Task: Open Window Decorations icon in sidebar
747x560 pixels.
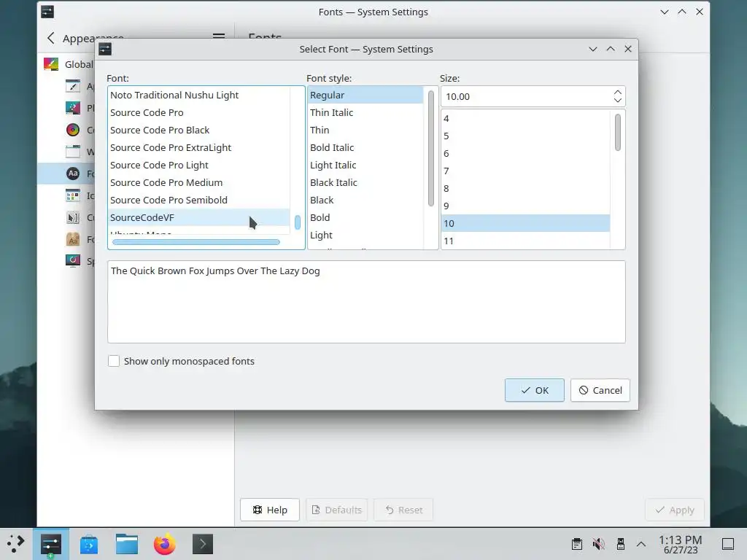Action: coord(73,152)
